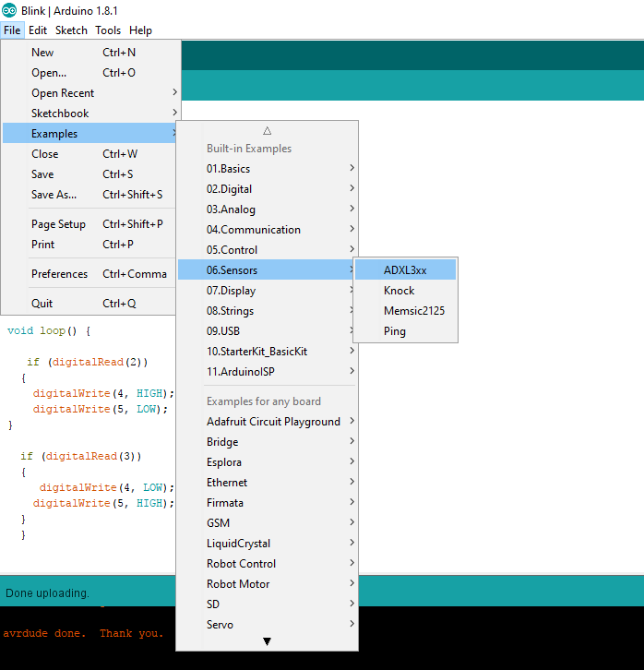
Task: Expand 11.ArduinoISP examples
Action: [x=268, y=371]
